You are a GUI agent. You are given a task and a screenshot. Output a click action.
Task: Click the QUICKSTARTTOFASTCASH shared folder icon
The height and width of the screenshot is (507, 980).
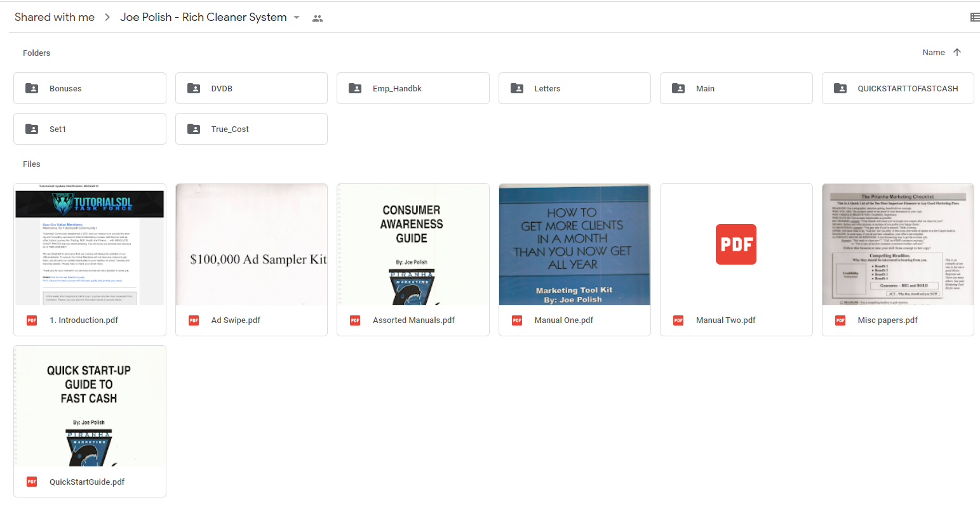click(840, 88)
